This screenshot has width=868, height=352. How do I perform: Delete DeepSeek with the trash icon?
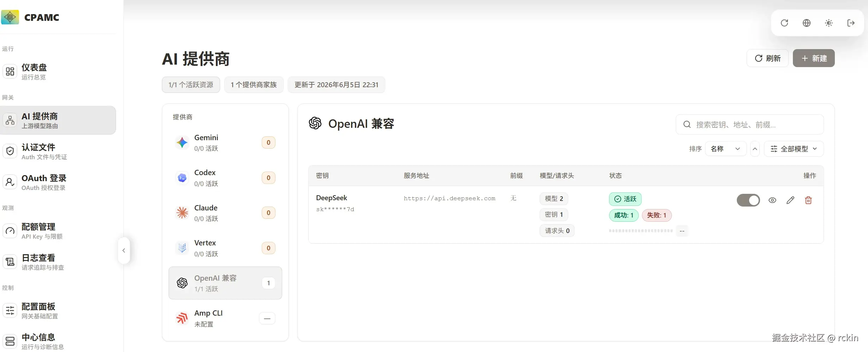tap(808, 200)
